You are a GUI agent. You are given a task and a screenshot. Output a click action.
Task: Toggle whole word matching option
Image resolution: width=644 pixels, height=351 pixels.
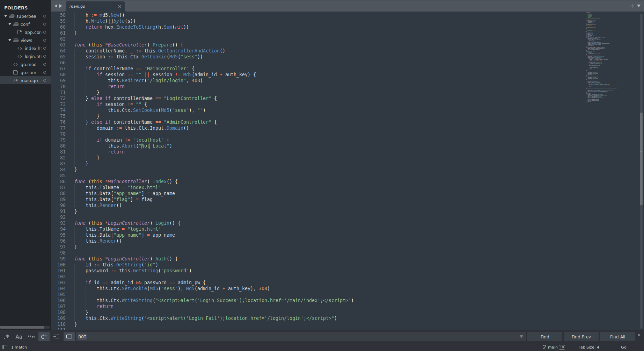tap(31, 337)
